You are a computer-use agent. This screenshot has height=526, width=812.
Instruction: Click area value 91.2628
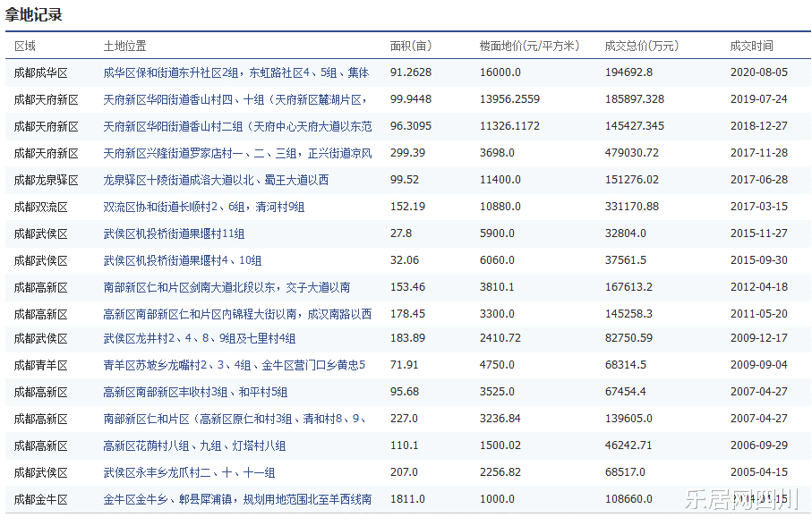(x=411, y=72)
